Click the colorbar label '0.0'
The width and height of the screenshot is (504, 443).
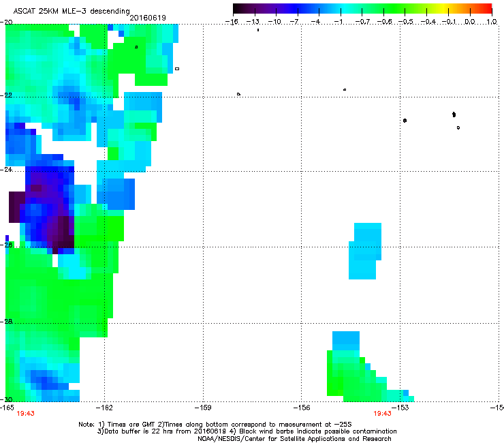(x=470, y=22)
